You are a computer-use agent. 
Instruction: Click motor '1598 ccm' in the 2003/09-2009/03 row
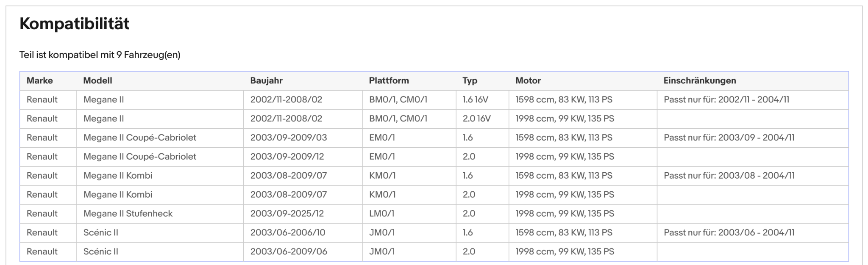(564, 138)
